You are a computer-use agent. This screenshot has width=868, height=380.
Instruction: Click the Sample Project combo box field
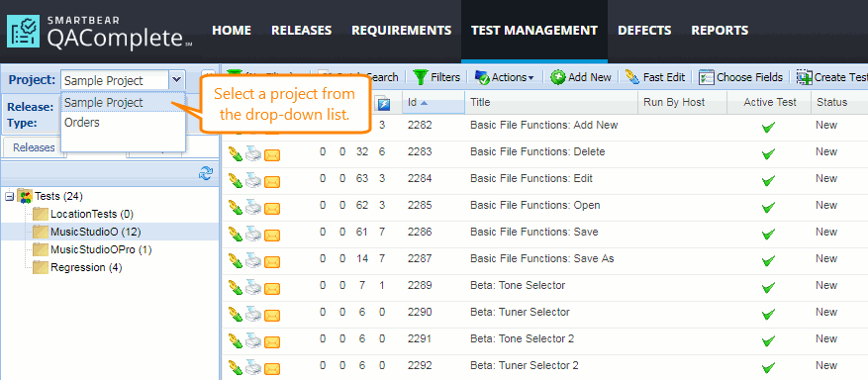(115, 80)
